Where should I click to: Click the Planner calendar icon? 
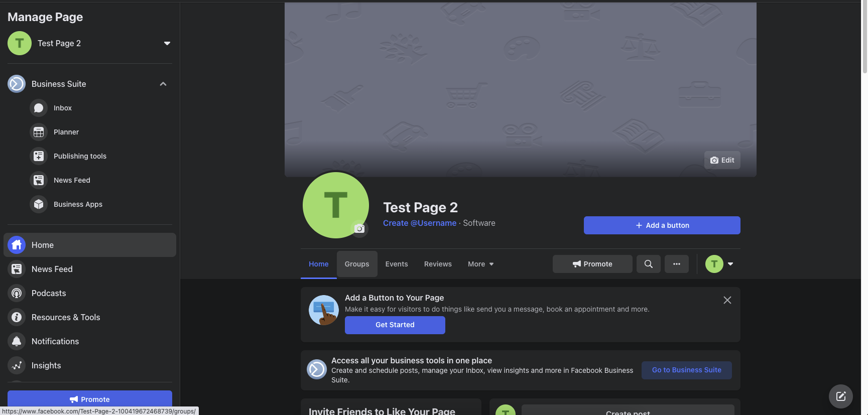point(39,132)
